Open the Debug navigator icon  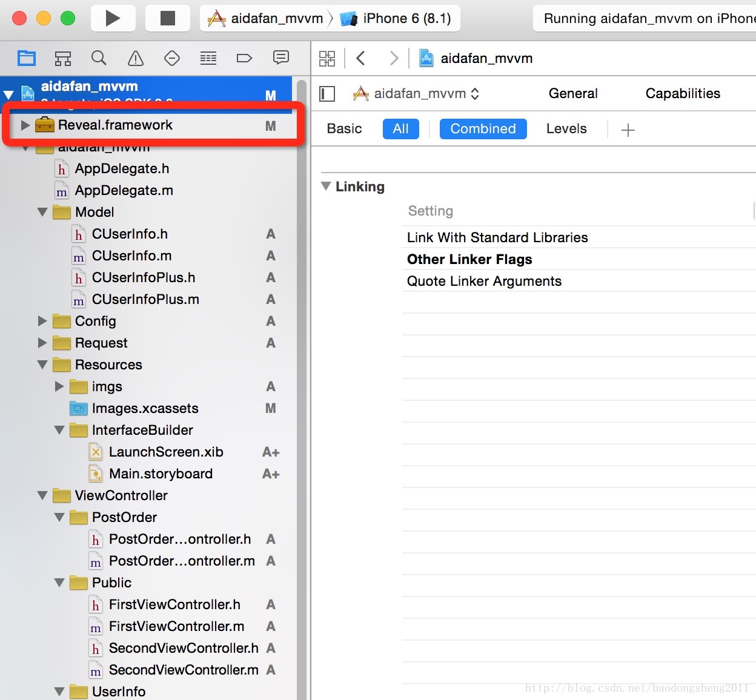point(208,58)
